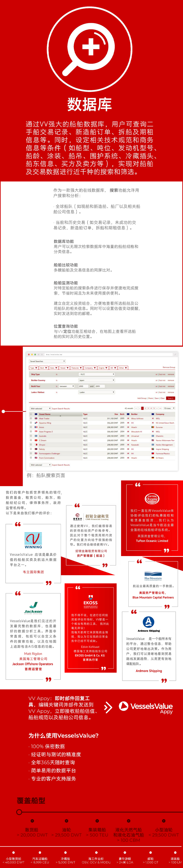Open the Engine filter menu
The height and width of the screenshot is (868, 183).
pos(103,368)
